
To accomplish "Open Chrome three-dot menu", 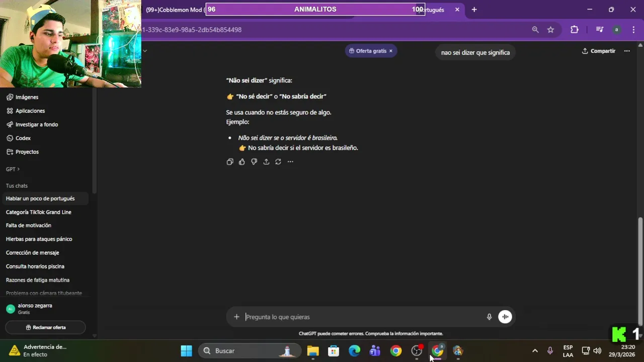I will [632, 30].
